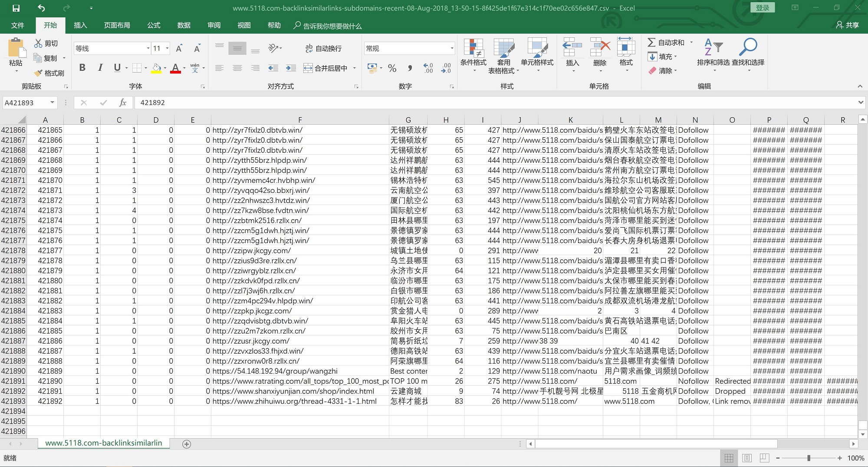Switch to the 公式 Formulas tab
The height and width of the screenshot is (467, 868).
click(154, 25)
